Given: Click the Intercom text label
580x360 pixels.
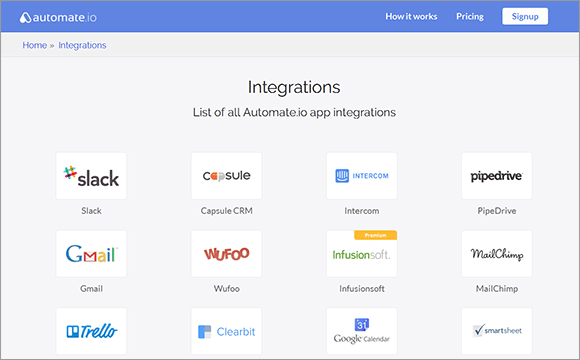Looking at the screenshot, I should (362, 211).
